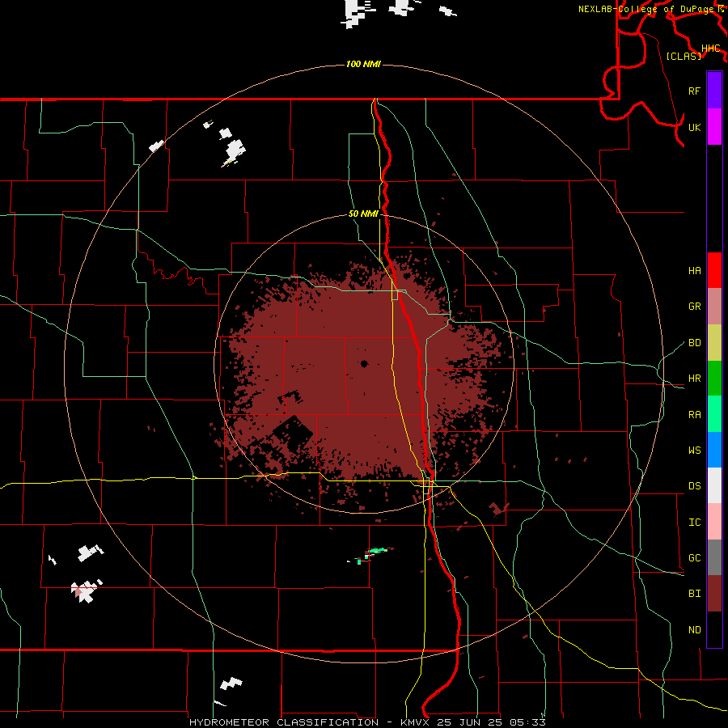The image size is (728, 728).
Task: Click the UK legend label
Action: click(x=694, y=127)
